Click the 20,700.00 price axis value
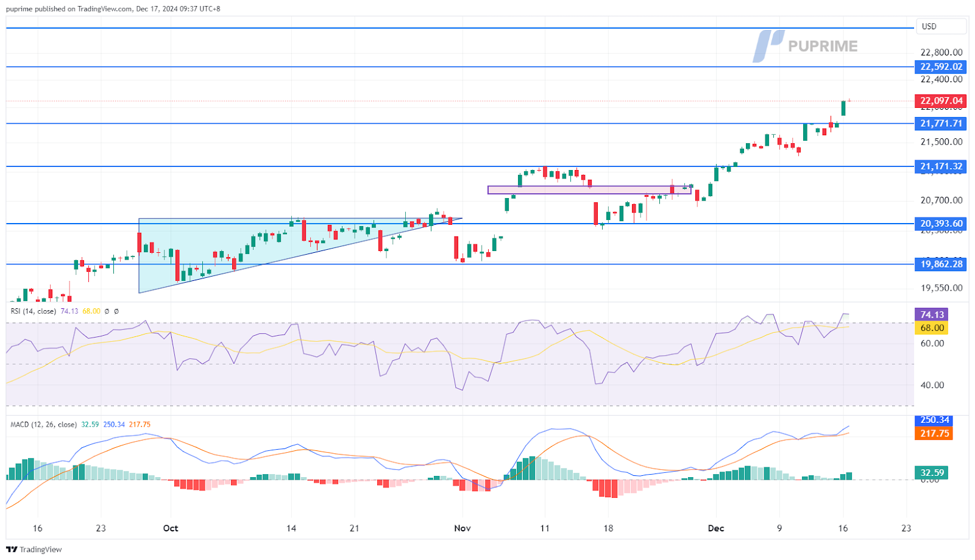This screenshot has height=560, width=975. pos(941,200)
